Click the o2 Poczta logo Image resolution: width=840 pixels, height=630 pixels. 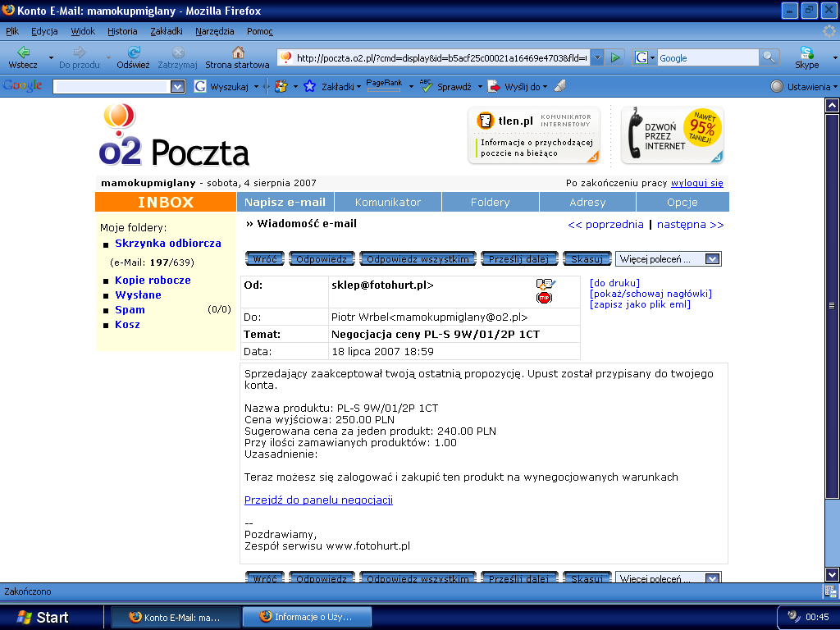pos(174,135)
